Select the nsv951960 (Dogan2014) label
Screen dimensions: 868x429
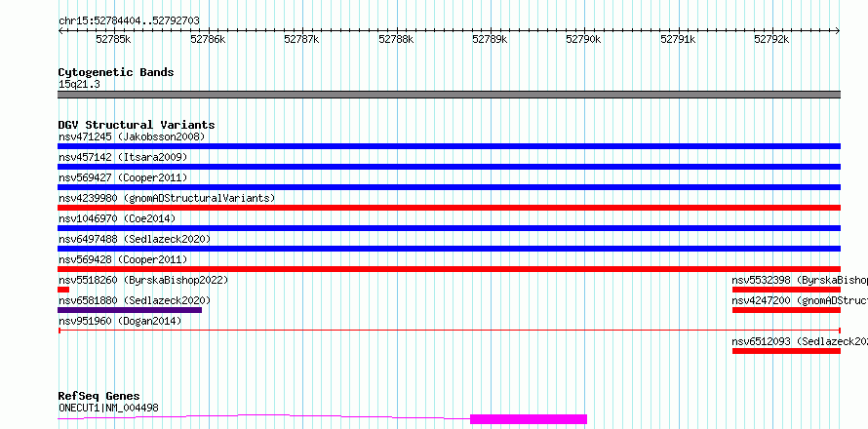120,321
